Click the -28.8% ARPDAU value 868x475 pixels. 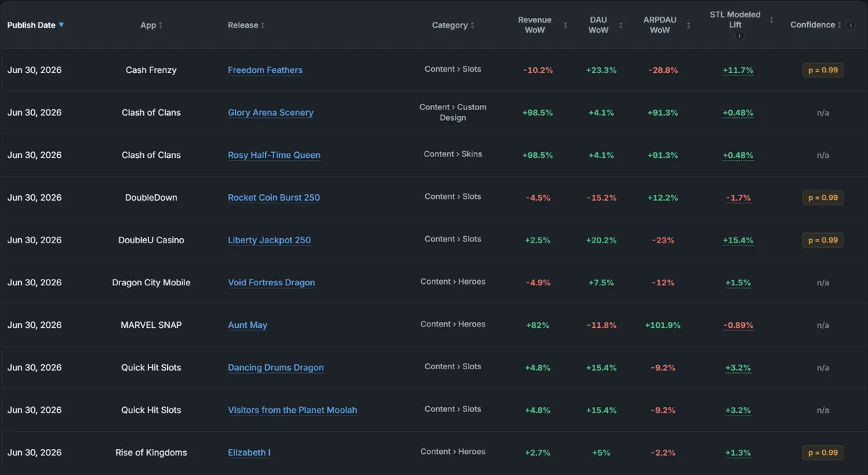[x=663, y=70]
